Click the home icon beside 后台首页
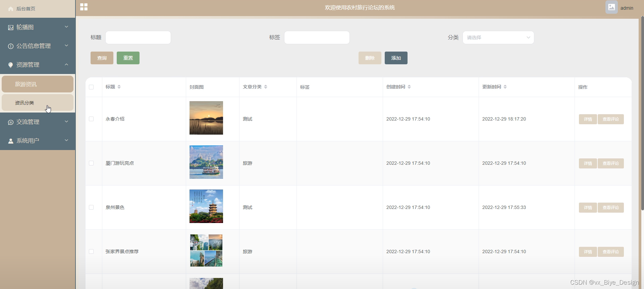644x289 pixels. 11,9
